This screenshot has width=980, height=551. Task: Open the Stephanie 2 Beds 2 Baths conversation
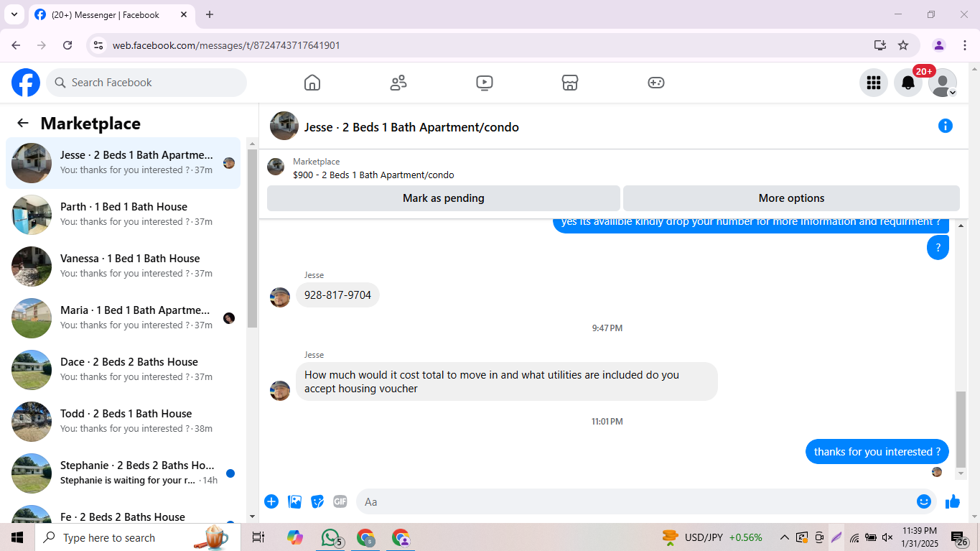pos(123,473)
